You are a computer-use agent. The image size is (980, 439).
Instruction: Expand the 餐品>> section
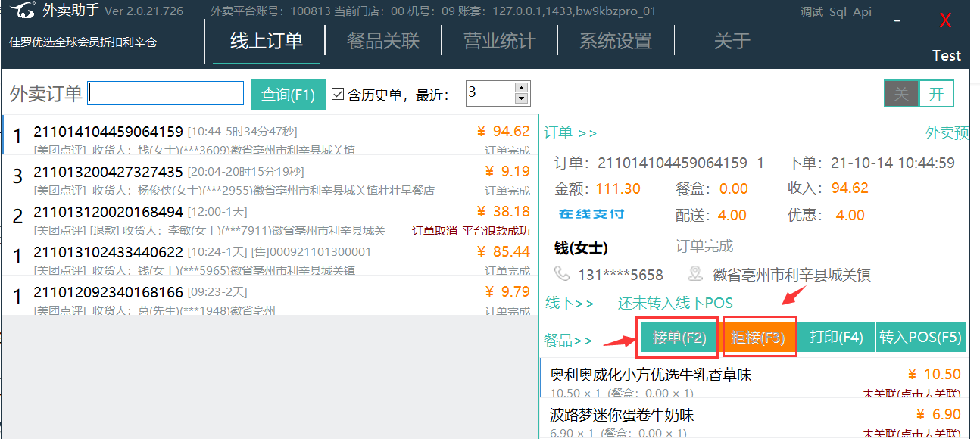568,341
